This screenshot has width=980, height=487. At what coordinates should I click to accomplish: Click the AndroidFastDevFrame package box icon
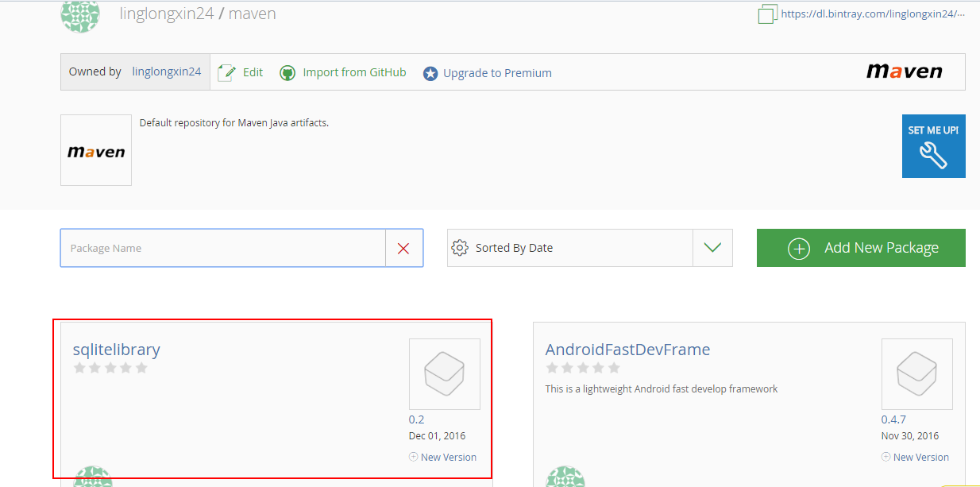coord(917,374)
